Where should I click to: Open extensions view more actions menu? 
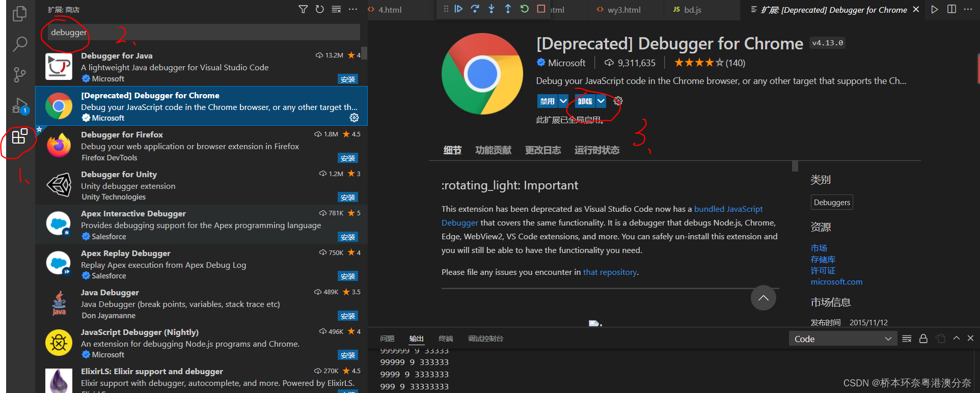pyautogui.click(x=353, y=9)
